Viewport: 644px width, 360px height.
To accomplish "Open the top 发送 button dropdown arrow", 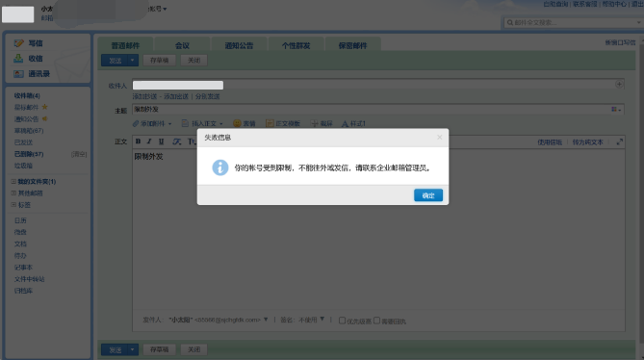I will pos(132,61).
